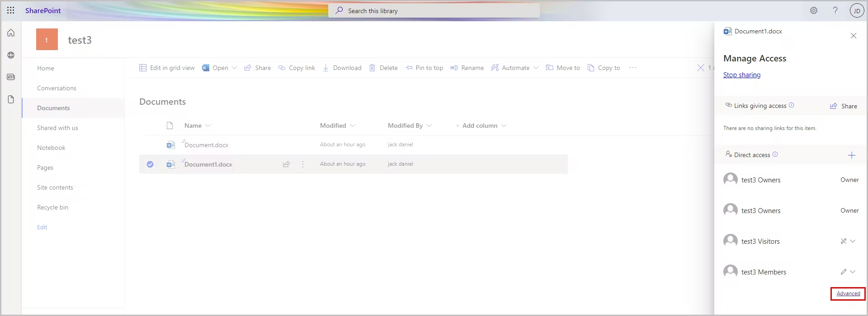This screenshot has height=316, width=868.
Task: Click Copy link in command bar
Action: point(297,68)
